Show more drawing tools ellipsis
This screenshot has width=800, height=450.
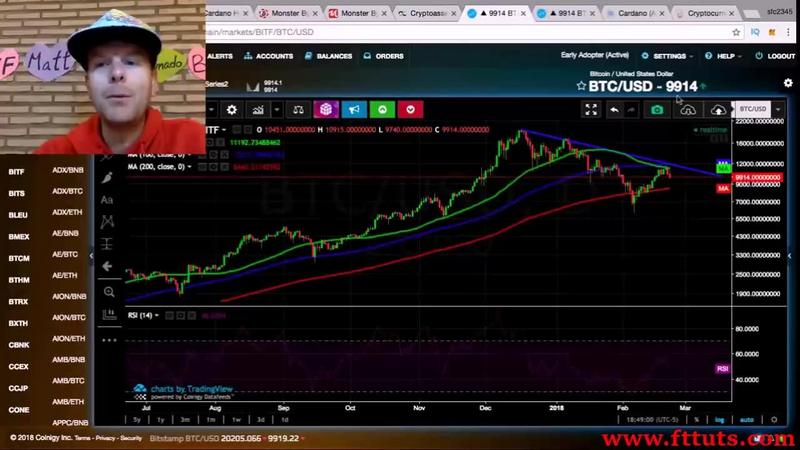(109, 340)
